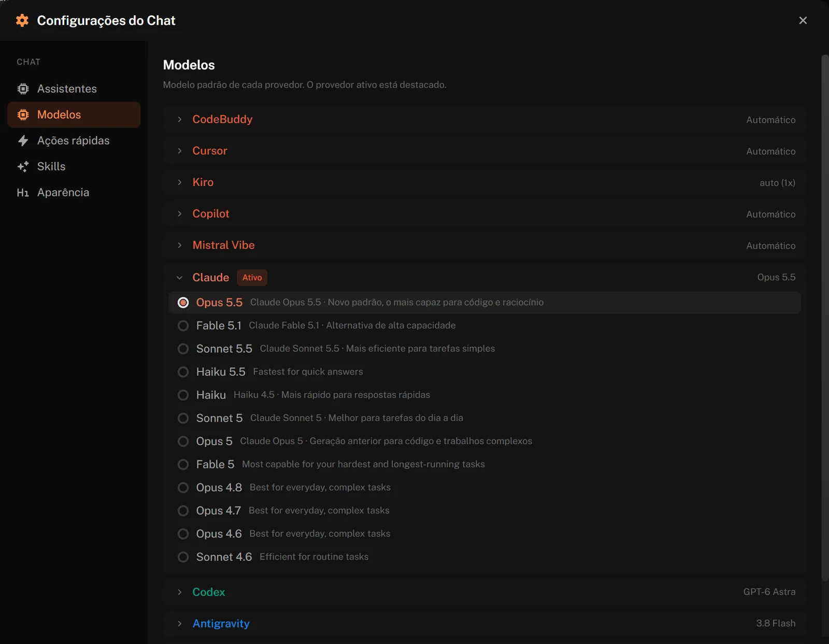The image size is (829, 644).
Task: Click the Ações rápidas lightning icon
Action: tap(23, 140)
